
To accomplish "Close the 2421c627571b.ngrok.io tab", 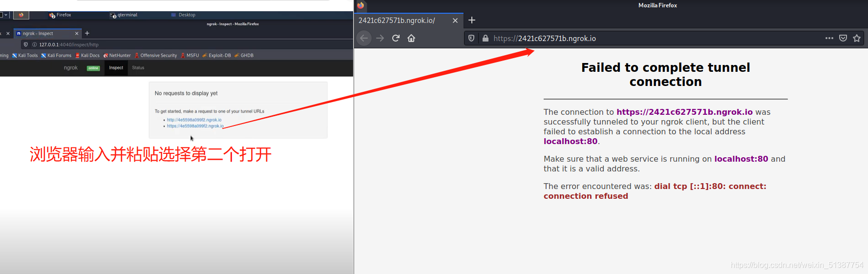I will (x=455, y=21).
